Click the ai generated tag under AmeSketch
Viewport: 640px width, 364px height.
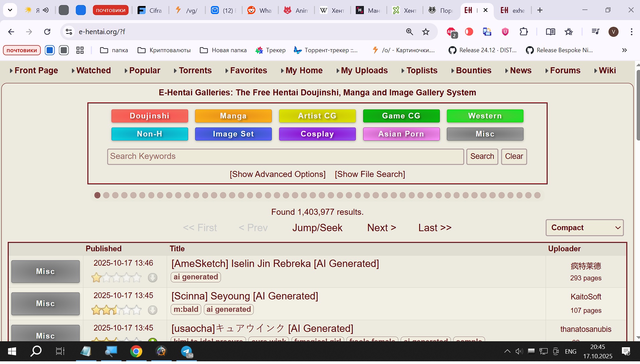pos(196,277)
